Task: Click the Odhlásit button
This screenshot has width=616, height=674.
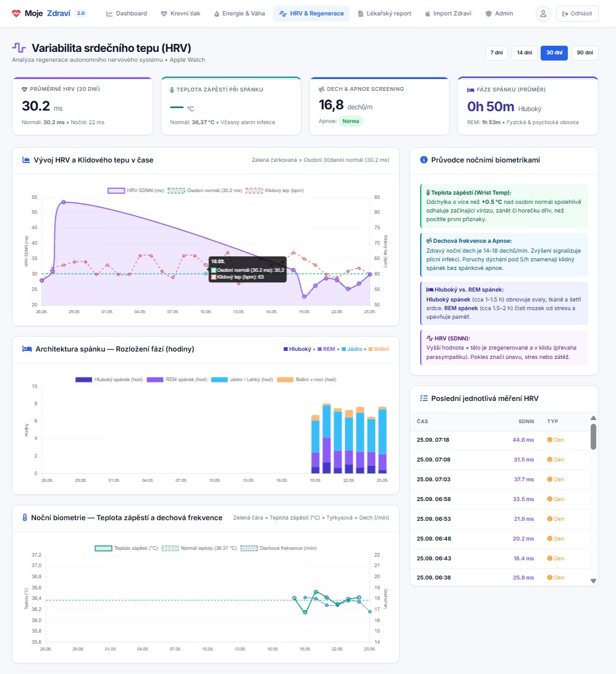Action: pos(577,14)
